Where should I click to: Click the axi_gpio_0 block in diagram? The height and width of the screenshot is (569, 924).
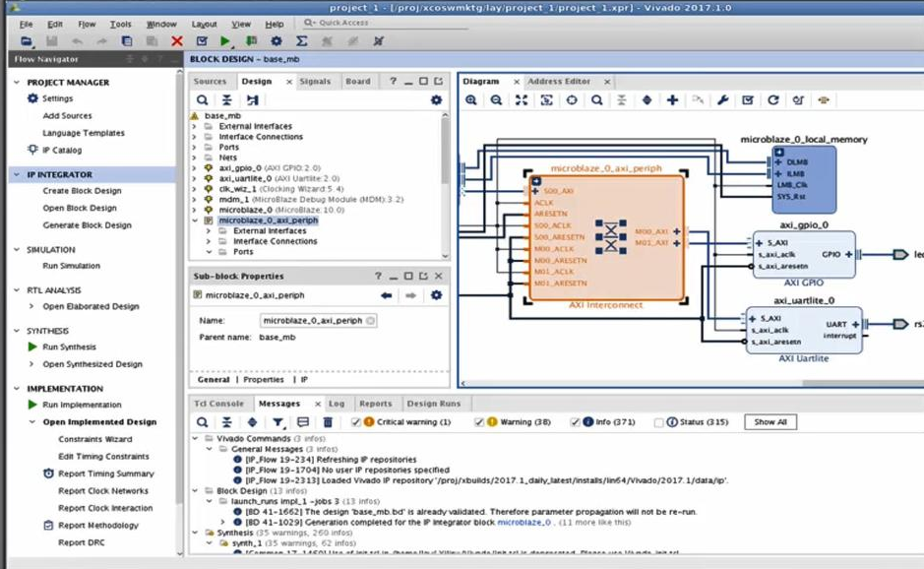(x=804, y=255)
